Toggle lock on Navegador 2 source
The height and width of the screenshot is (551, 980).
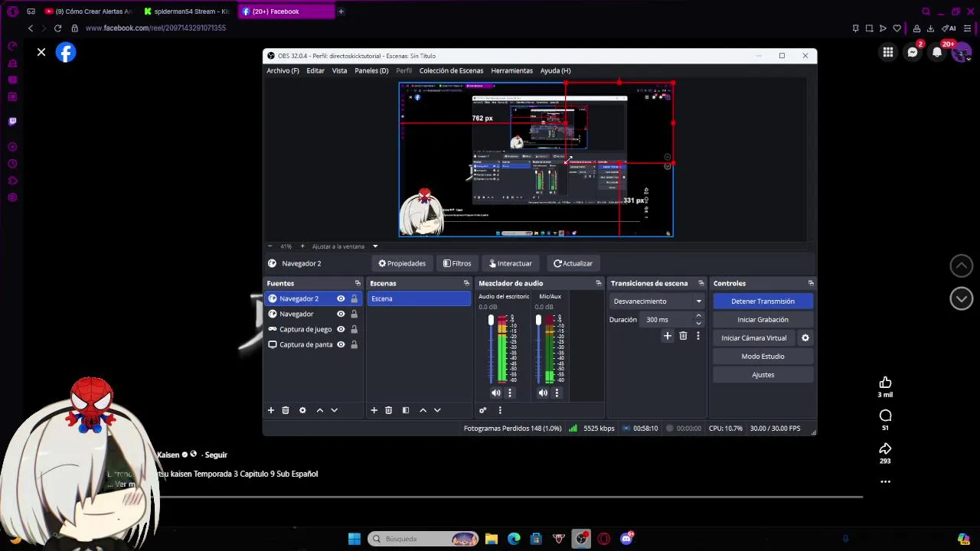pyautogui.click(x=354, y=298)
